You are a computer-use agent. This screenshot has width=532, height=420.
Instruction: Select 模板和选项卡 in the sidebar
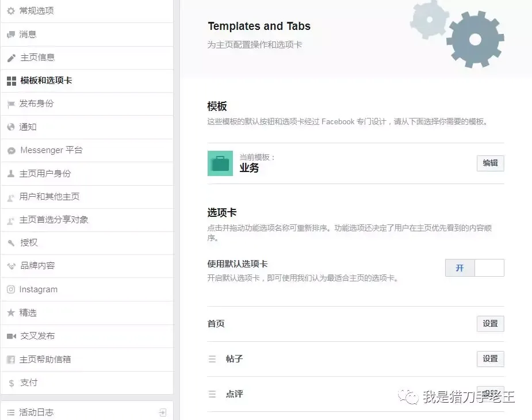point(87,81)
